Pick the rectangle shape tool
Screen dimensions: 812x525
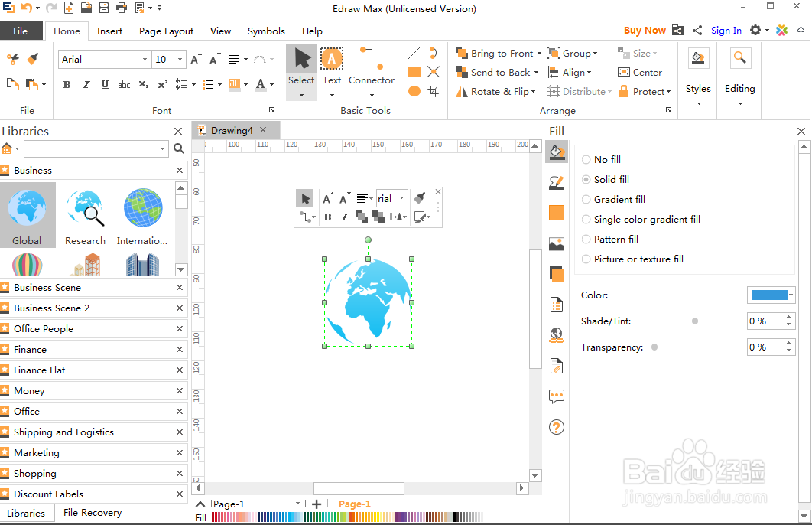[414, 72]
